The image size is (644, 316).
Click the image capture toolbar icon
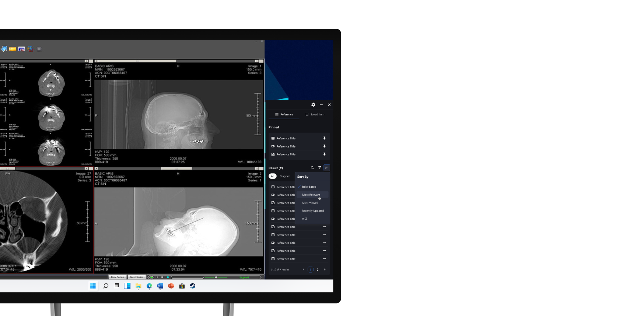click(x=21, y=49)
